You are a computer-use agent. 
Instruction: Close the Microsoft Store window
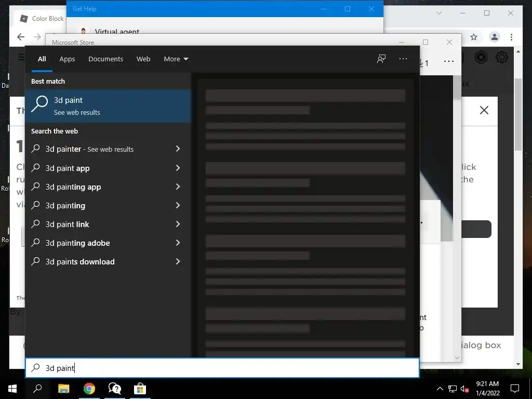point(449,42)
